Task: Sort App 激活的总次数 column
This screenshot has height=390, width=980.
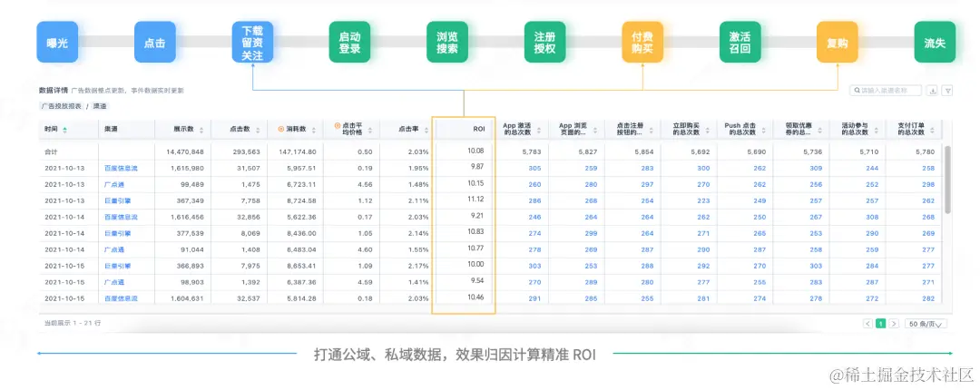Action: click(538, 130)
